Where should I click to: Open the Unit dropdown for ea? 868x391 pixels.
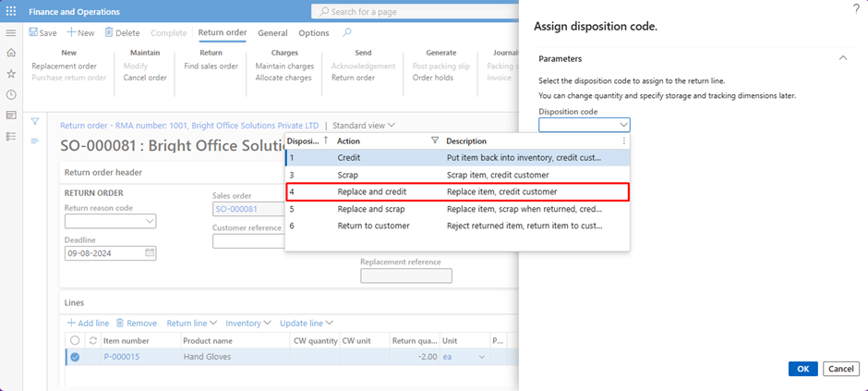click(481, 357)
